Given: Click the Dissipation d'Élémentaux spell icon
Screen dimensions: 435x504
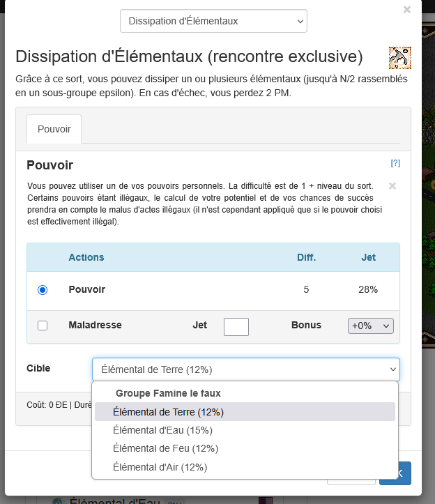Looking at the screenshot, I should point(399,58).
